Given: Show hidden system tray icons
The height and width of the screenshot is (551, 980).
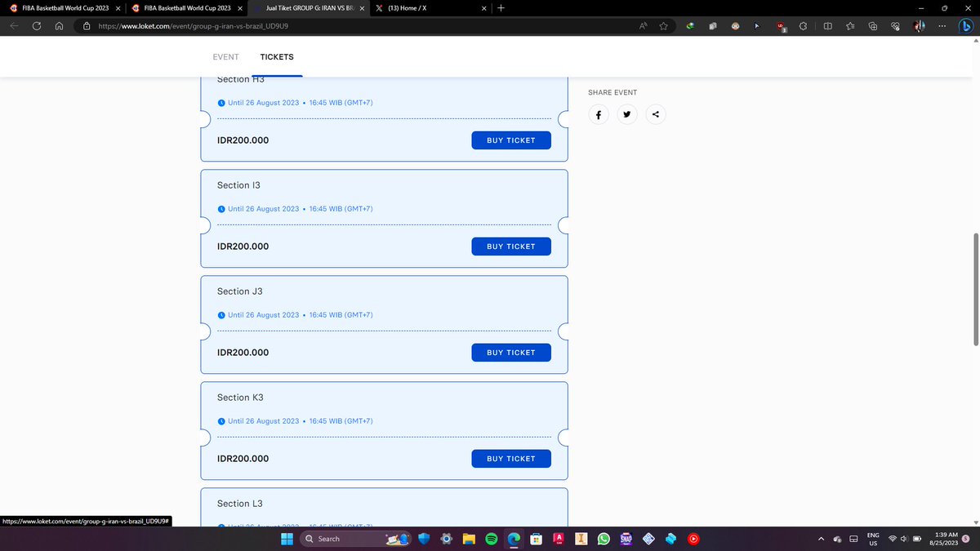Looking at the screenshot, I should coord(821,539).
